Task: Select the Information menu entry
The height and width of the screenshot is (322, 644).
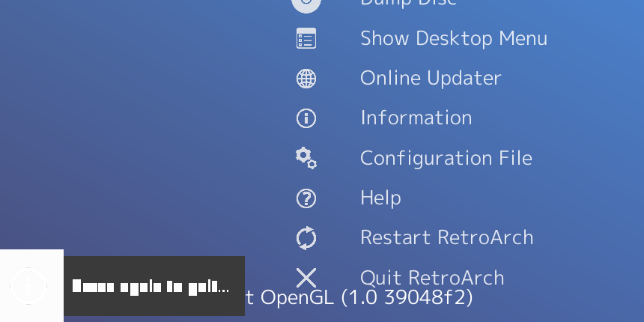Action: [x=416, y=118]
